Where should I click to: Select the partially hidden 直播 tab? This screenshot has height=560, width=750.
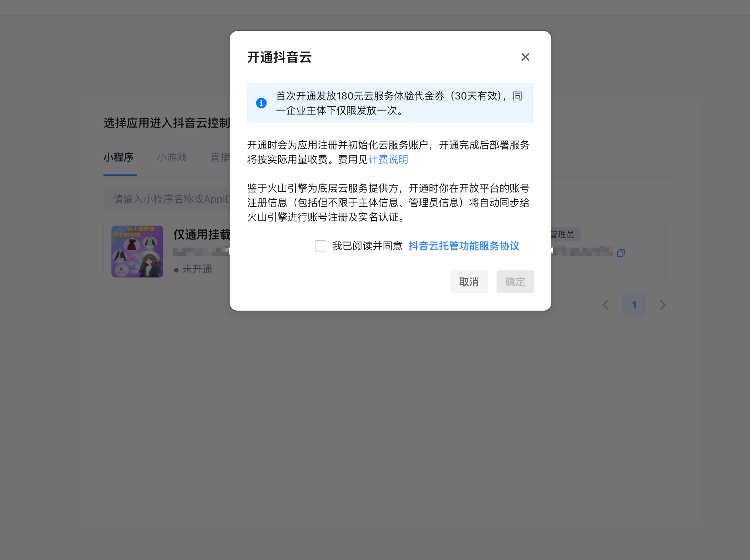tap(220, 157)
